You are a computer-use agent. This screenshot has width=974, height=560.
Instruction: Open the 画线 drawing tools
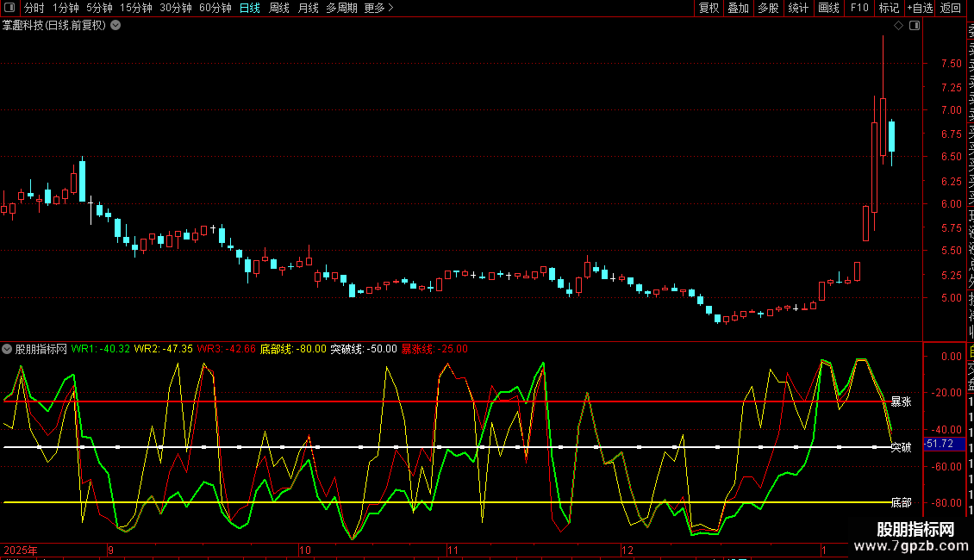pyautogui.click(x=828, y=8)
